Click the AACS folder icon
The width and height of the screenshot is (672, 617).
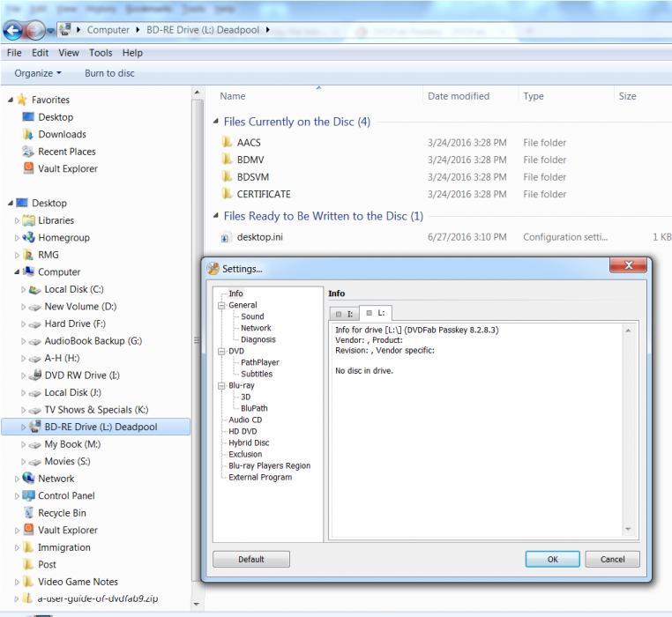[227, 143]
